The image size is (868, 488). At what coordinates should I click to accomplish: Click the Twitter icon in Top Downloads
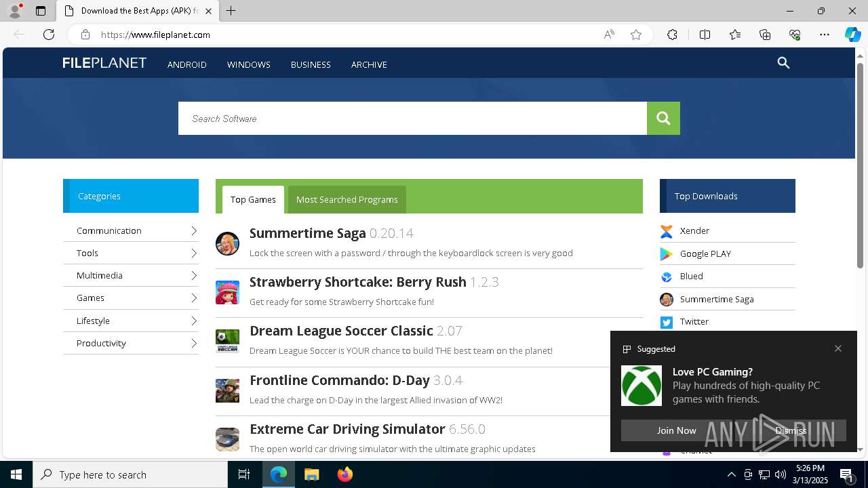tap(667, 322)
